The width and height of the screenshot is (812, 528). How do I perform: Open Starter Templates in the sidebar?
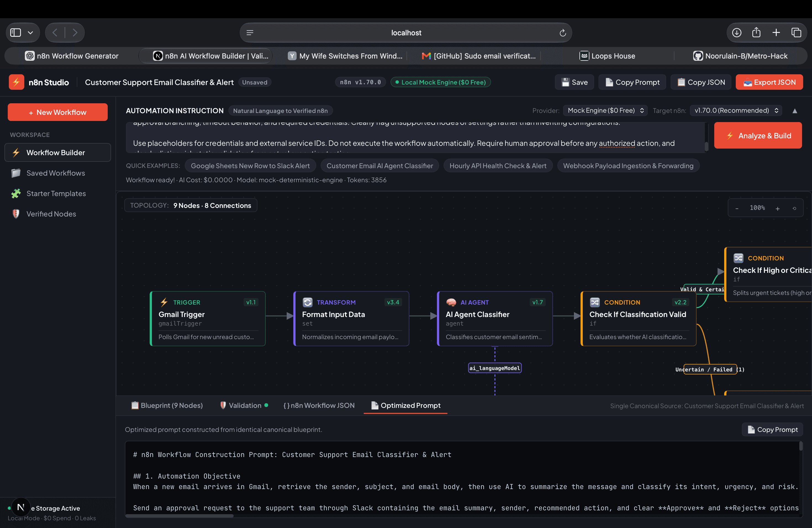(x=58, y=193)
